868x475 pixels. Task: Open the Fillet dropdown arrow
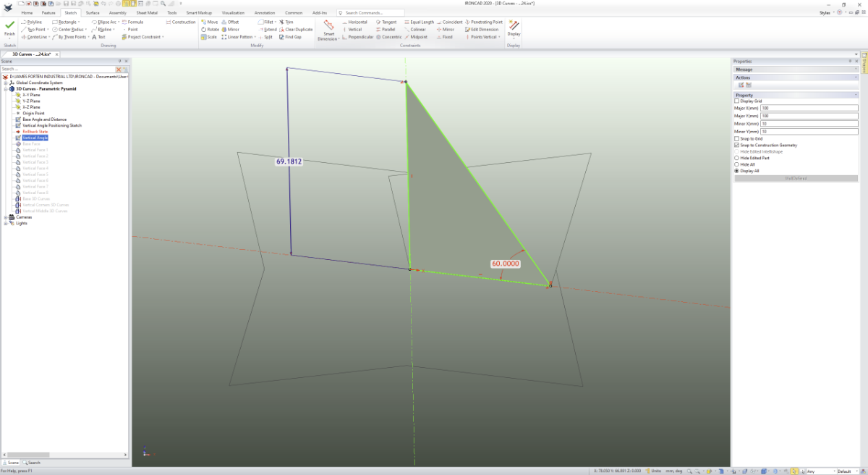click(x=276, y=22)
